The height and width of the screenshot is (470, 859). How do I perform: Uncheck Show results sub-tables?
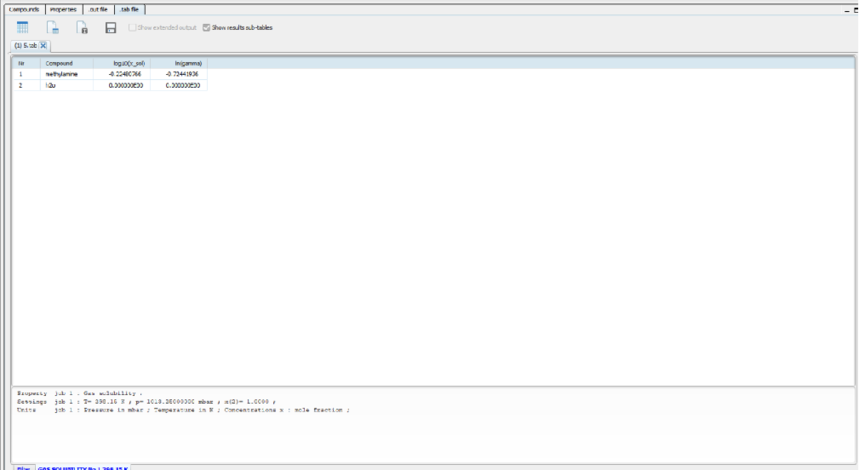point(207,27)
